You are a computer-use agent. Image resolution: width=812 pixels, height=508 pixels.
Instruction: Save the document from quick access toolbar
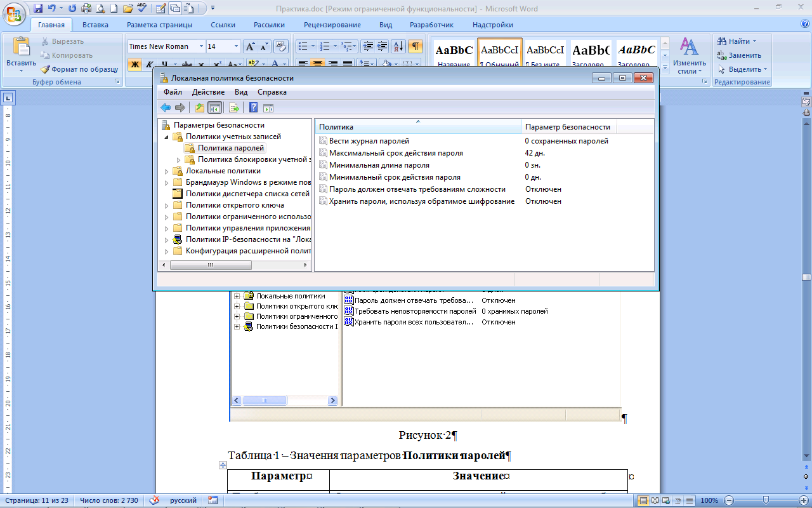[x=38, y=9]
